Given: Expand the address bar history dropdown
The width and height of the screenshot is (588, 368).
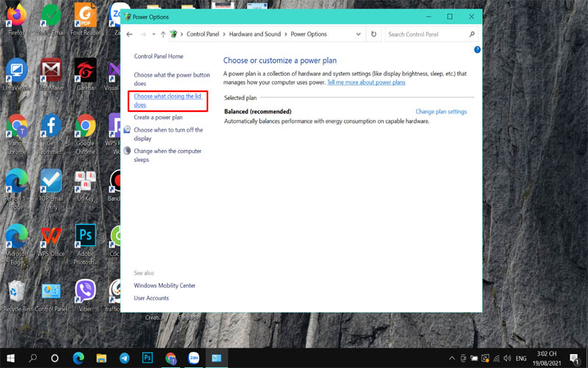Looking at the screenshot, I should coord(359,34).
